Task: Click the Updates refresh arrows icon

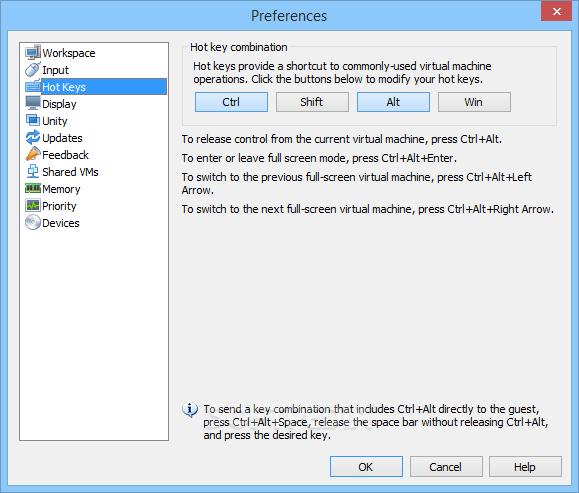Action: pyautogui.click(x=33, y=138)
